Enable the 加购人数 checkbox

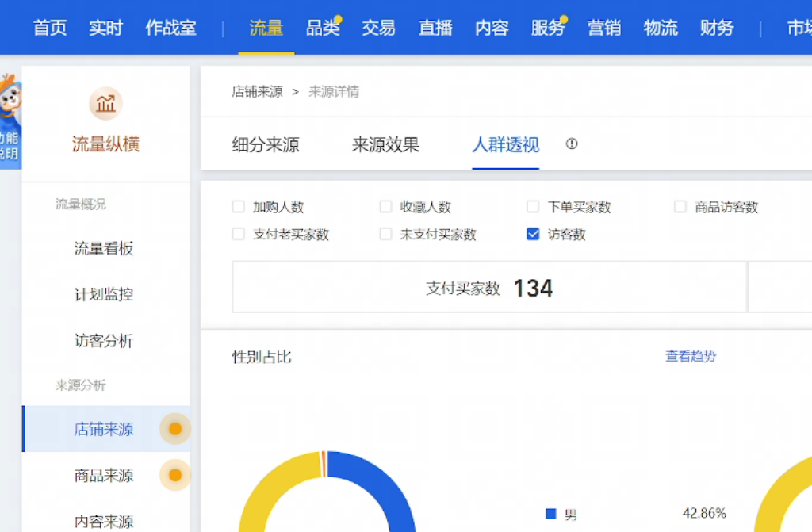pos(238,207)
